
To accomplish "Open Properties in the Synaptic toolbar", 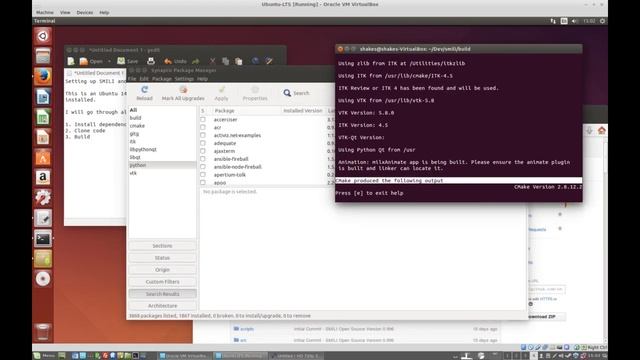I will tap(255, 93).
